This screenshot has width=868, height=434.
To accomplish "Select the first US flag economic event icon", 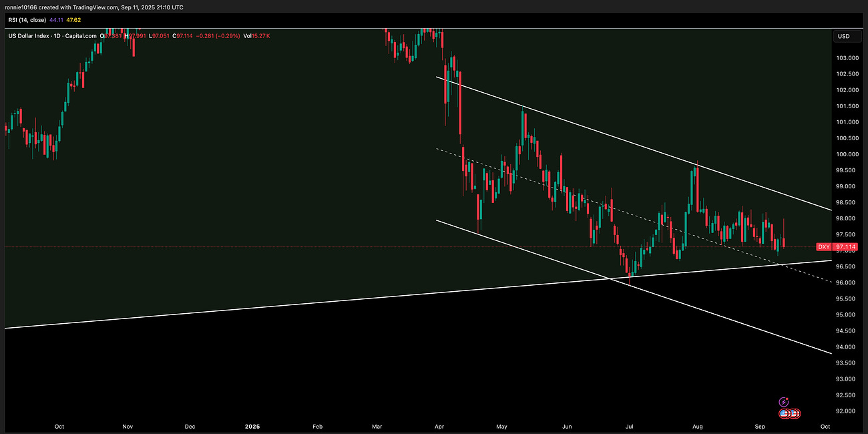I will pos(784,413).
